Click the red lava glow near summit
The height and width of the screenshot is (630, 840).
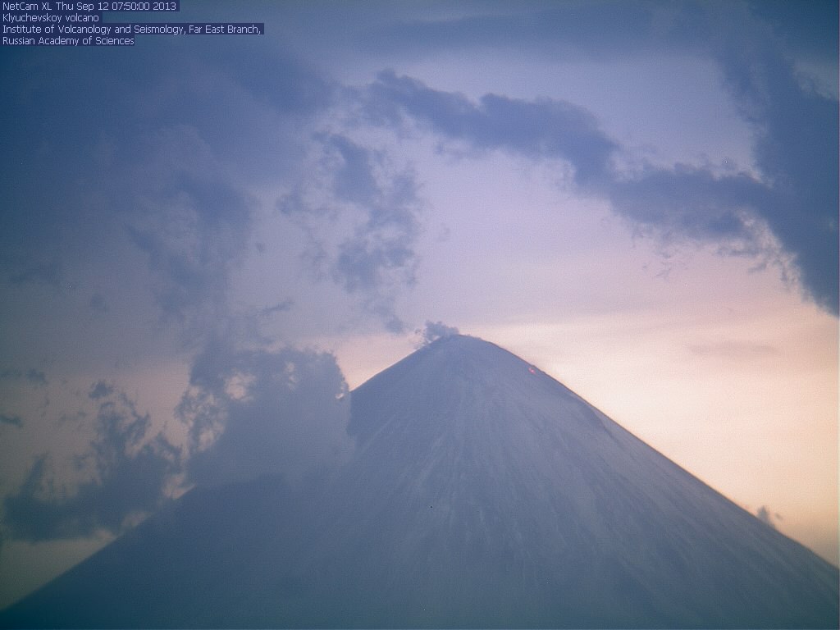[532, 370]
